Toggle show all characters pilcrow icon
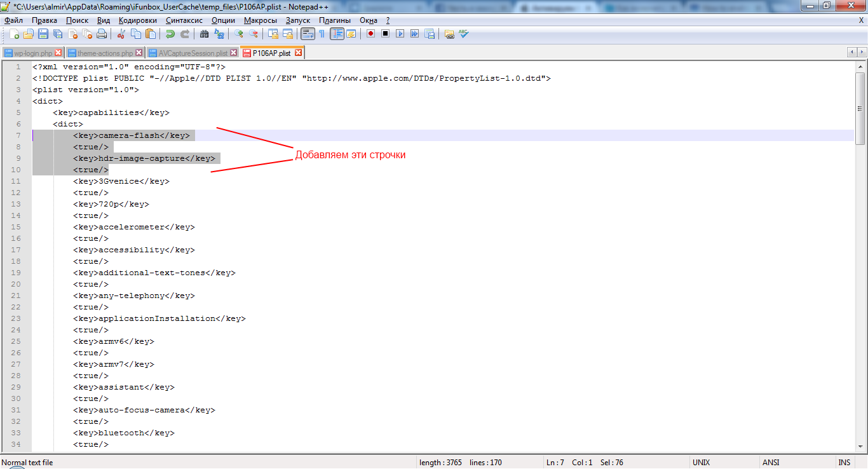The width and height of the screenshot is (868, 469). (322, 34)
